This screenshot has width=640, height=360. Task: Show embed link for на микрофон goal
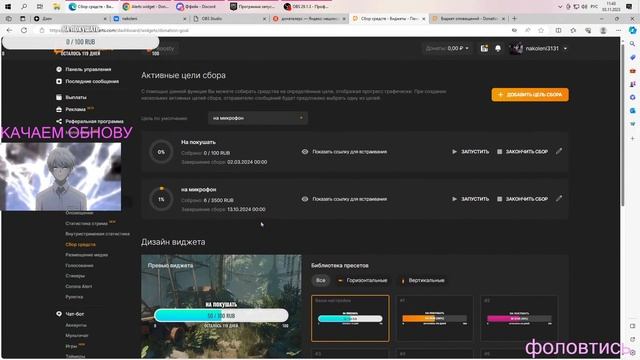pyautogui.click(x=344, y=199)
